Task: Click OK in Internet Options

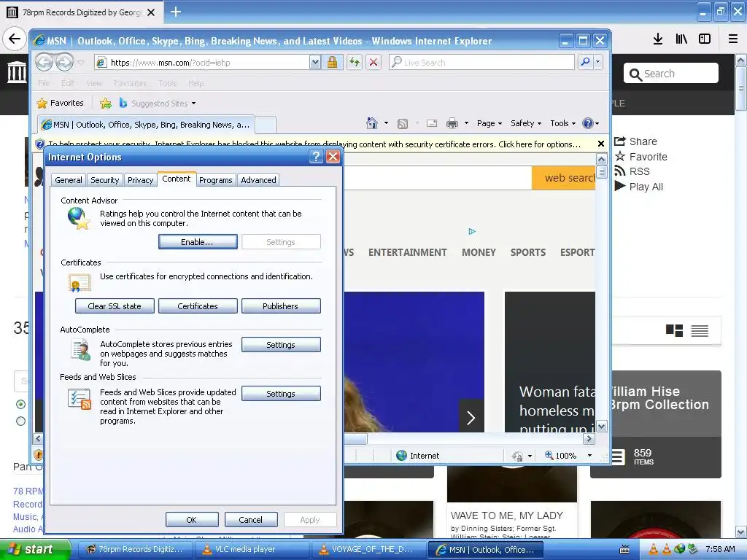Action: tap(192, 519)
